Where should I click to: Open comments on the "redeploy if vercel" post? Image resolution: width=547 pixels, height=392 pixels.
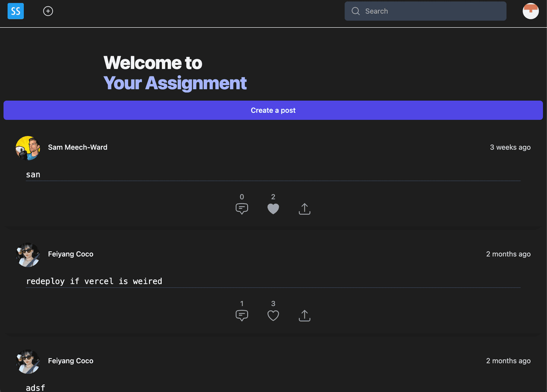click(x=242, y=316)
